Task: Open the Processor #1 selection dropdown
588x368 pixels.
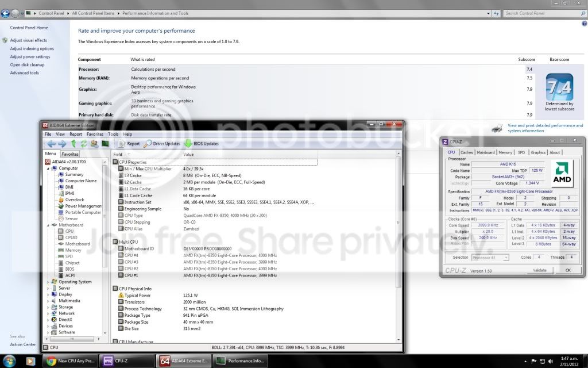Action: tap(490, 258)
